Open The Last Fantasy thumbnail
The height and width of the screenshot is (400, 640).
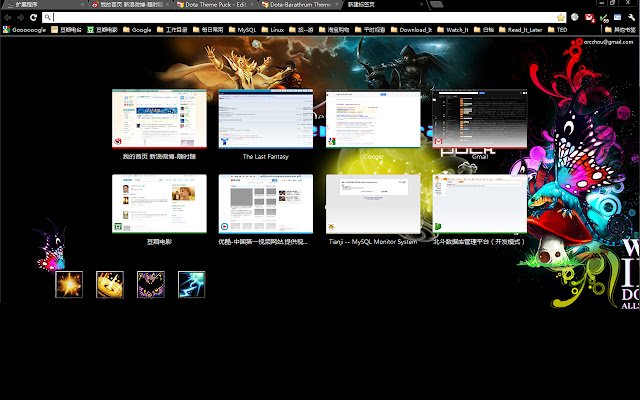click(x=266, y=119)
